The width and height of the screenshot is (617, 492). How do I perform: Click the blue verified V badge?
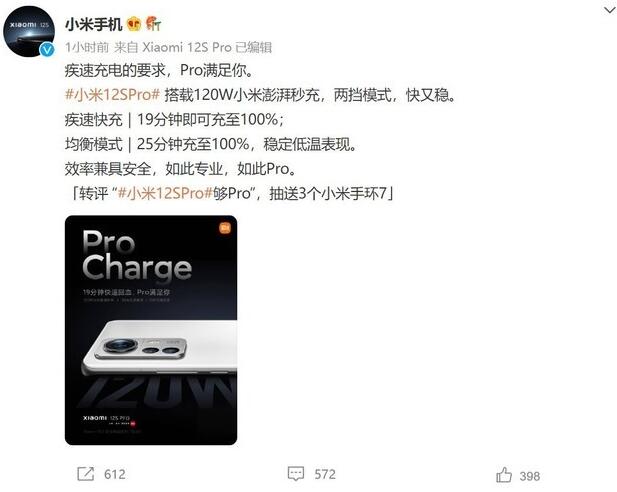pos(47,50)
